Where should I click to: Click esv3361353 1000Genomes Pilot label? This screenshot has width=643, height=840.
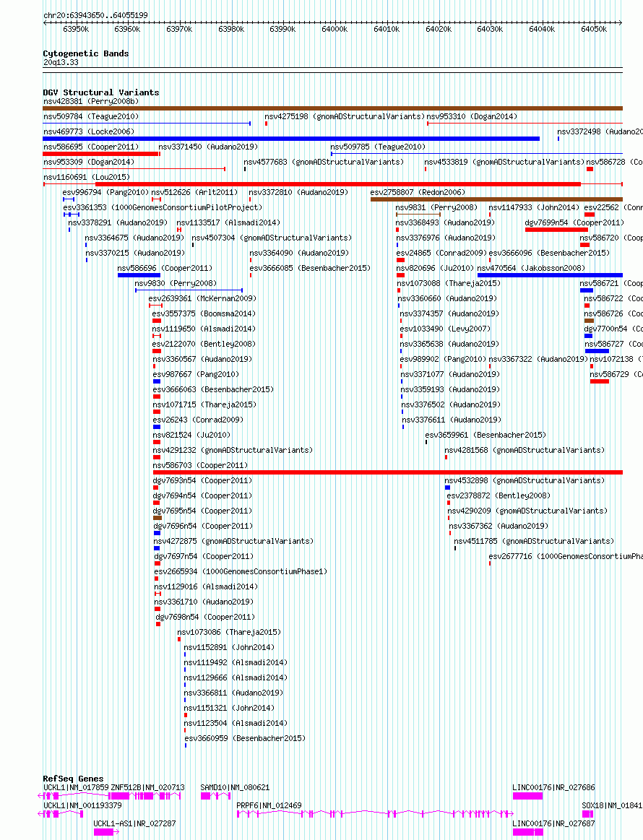point(163,207)
